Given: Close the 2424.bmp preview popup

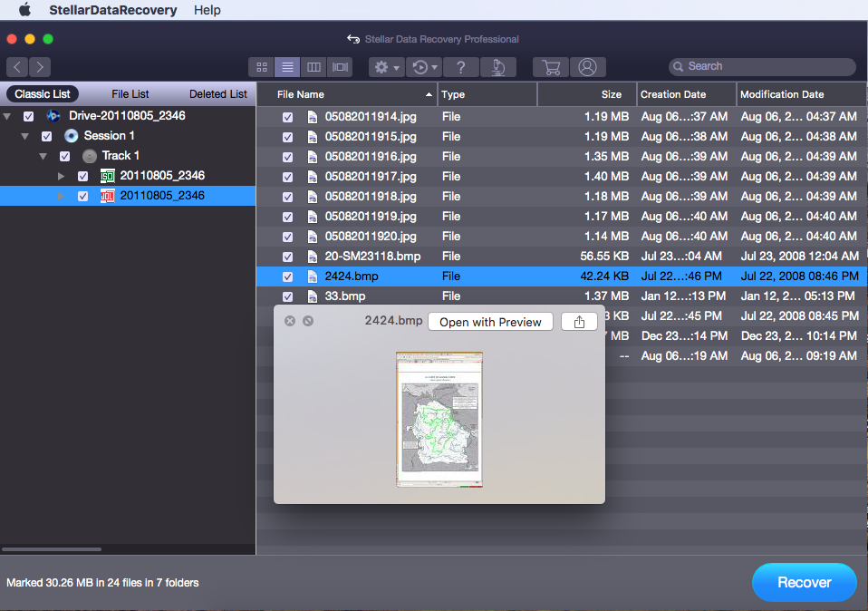Looking at the screenshot, I should click(290, 321).
